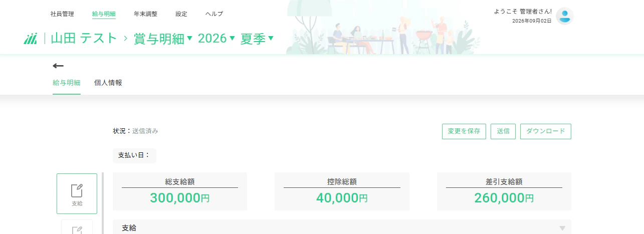Switch to the 個人情報 tab

(108, 83)
